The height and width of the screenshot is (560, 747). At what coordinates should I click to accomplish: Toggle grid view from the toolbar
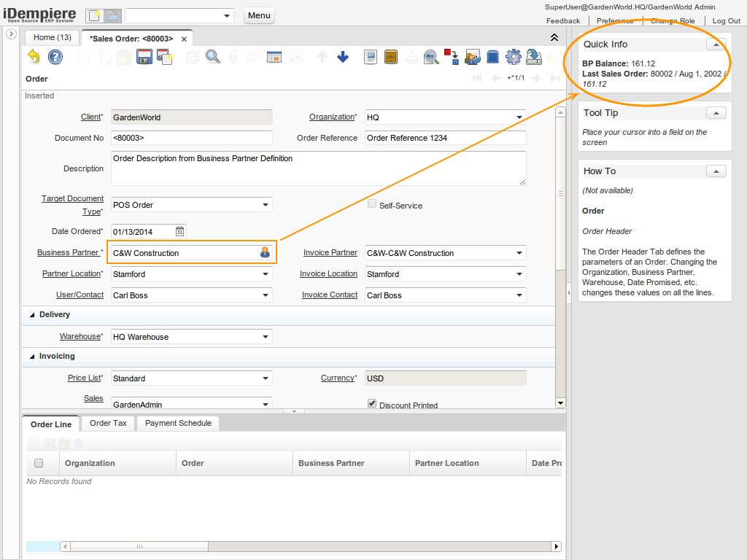pyautogui.click(x=274, y=57)
